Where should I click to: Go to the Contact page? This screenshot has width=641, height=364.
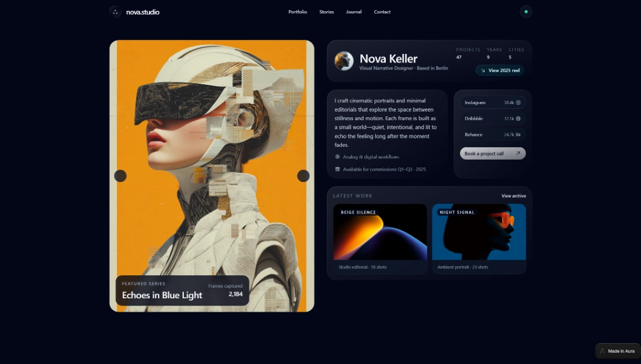tap(382, 12)
